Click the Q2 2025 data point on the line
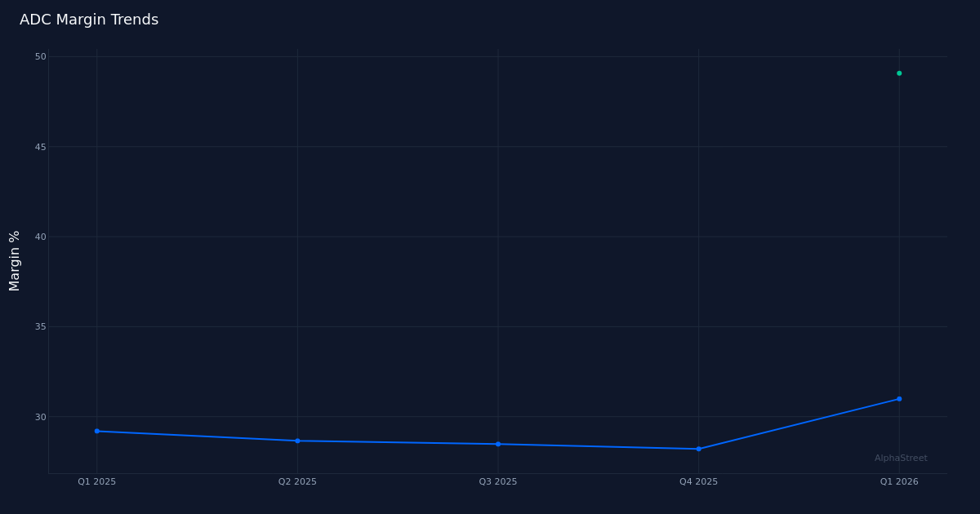980x514 pixels. pyautogui.click(x=297, y=440)
